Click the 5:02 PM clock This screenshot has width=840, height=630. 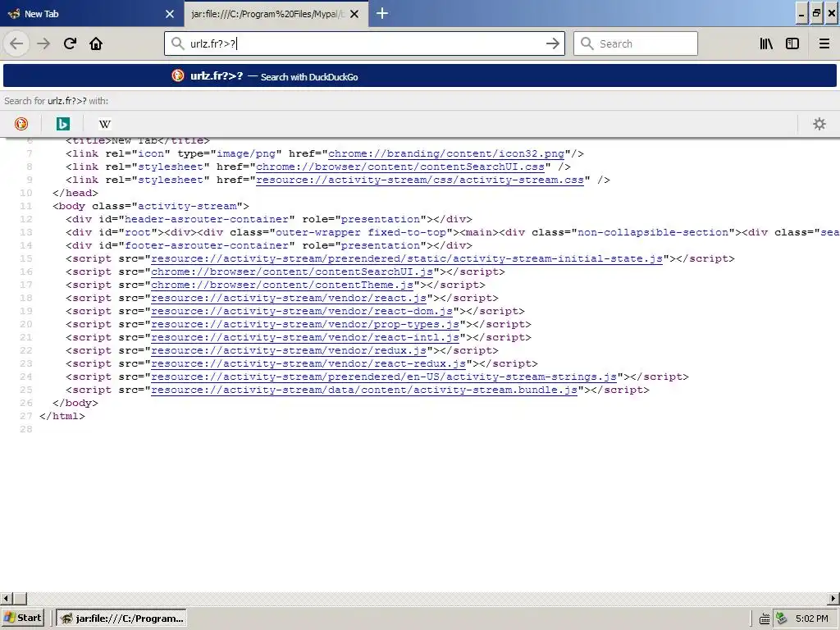pyautogui.click(x=811, y=619)
